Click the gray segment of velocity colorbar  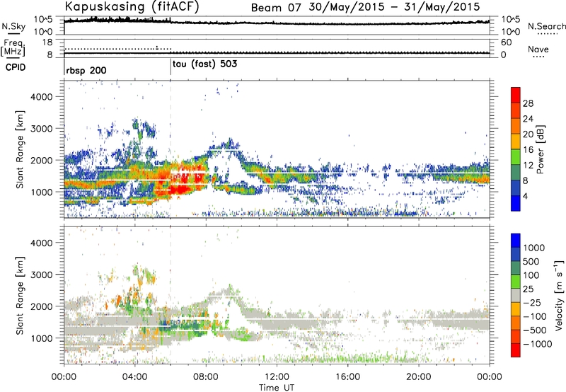coord(516,295)
